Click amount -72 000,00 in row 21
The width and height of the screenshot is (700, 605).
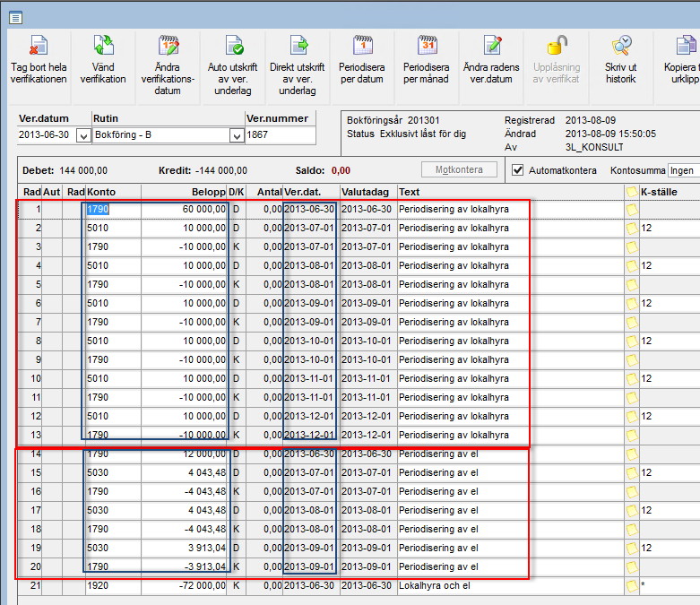(x=184, y=586)
